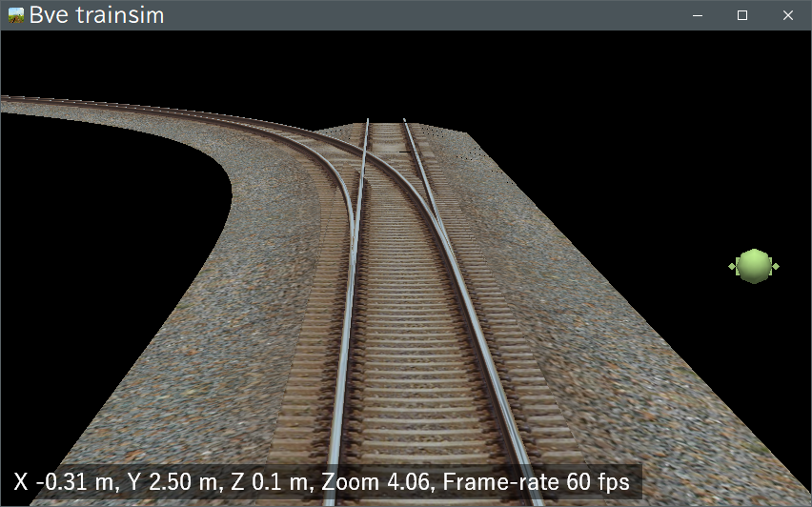812x507 pixels.
Task: Click the Zoom 4.06 readout
Action: pyautogui.click(x=376, y=482)
